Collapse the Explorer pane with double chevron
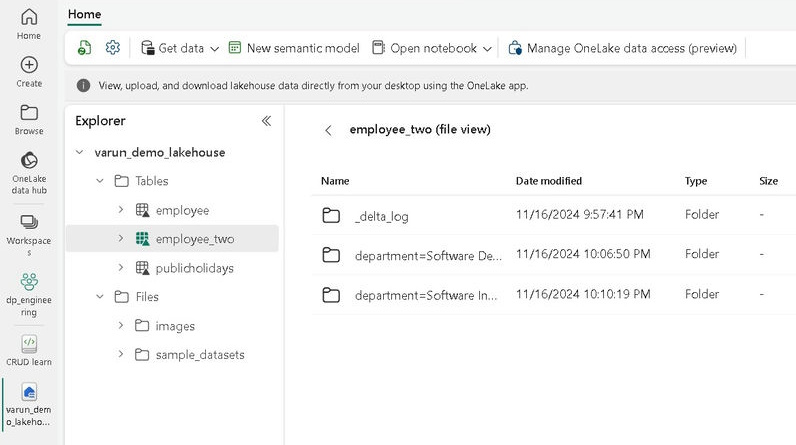This screenshot has height=445, width=796. tap(266, 121)
